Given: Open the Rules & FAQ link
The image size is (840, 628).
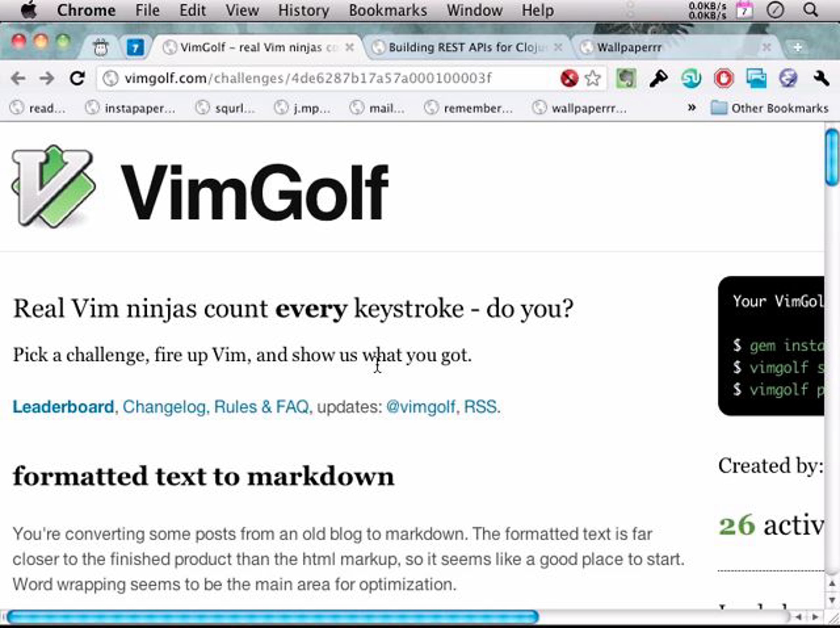Looking at the screenshot, I should (262, 407).
